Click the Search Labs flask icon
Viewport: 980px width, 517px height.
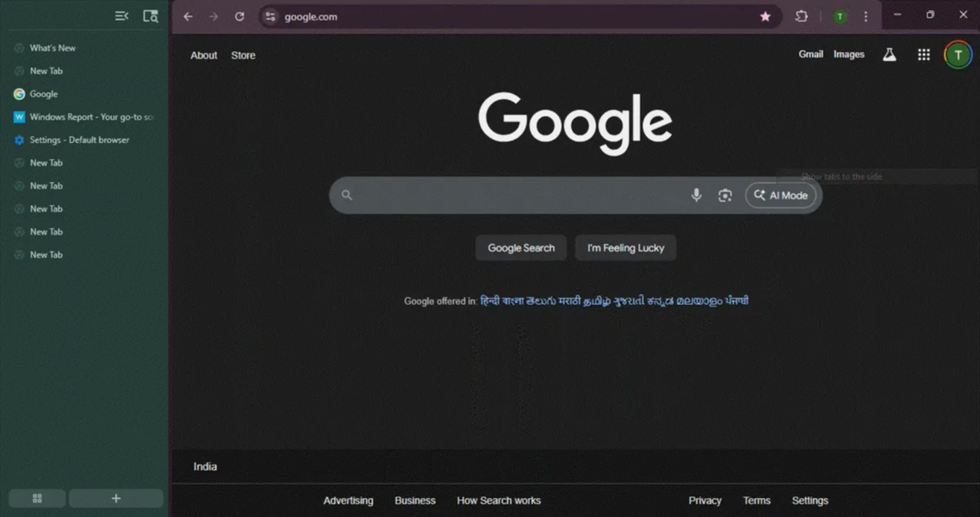tap(890, 55)
